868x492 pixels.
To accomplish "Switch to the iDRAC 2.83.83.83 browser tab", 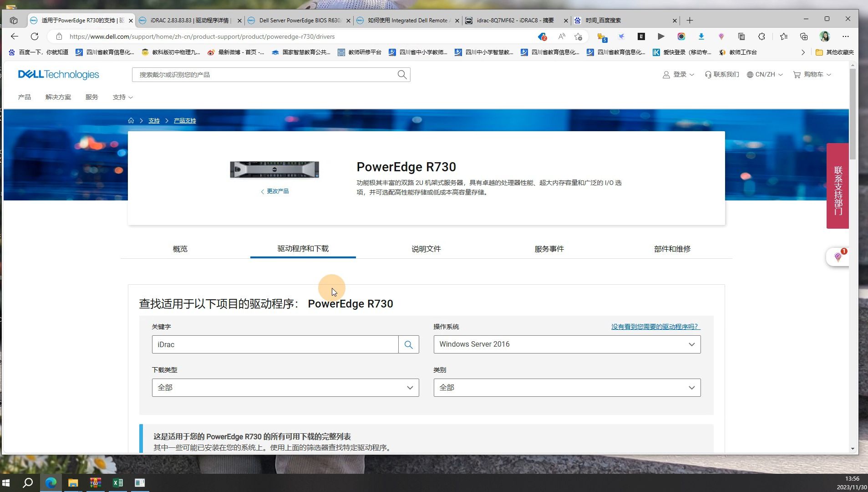I will pyautogui.click(x=189, y=20).
